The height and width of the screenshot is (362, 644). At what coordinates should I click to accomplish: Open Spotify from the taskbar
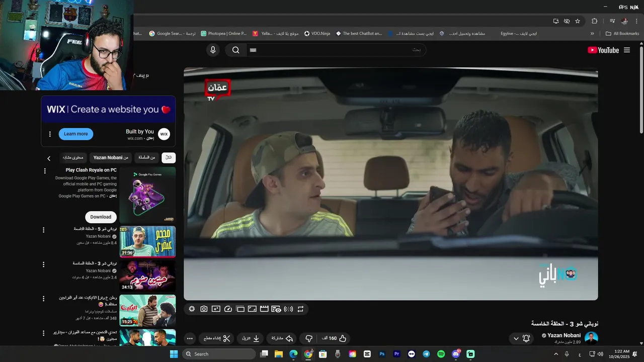pyautogui.click(x=441, y=354)
